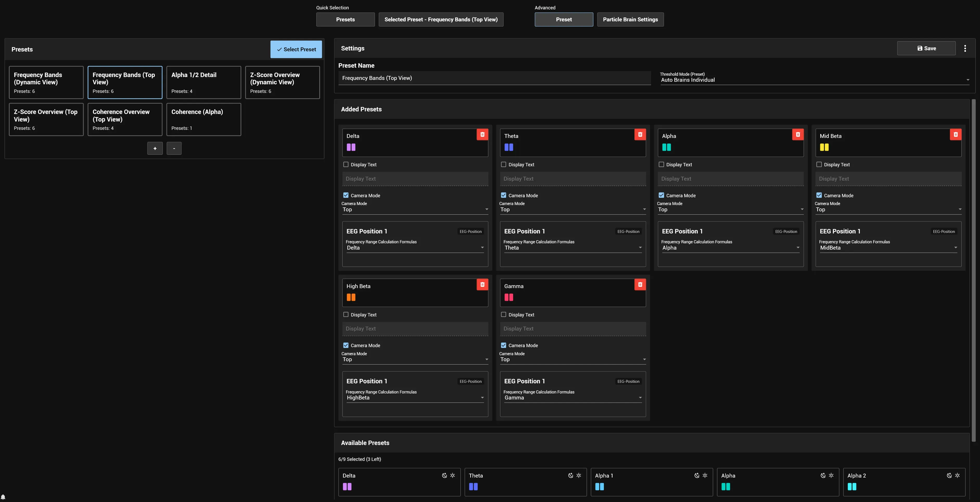
Task: Click the yellow Mid Beta color swatch
Action: pos(824,147)
